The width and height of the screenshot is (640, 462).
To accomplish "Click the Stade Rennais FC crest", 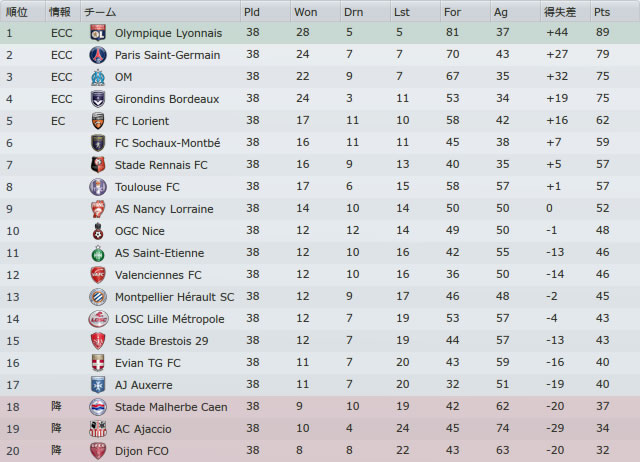I will [98, 165].
